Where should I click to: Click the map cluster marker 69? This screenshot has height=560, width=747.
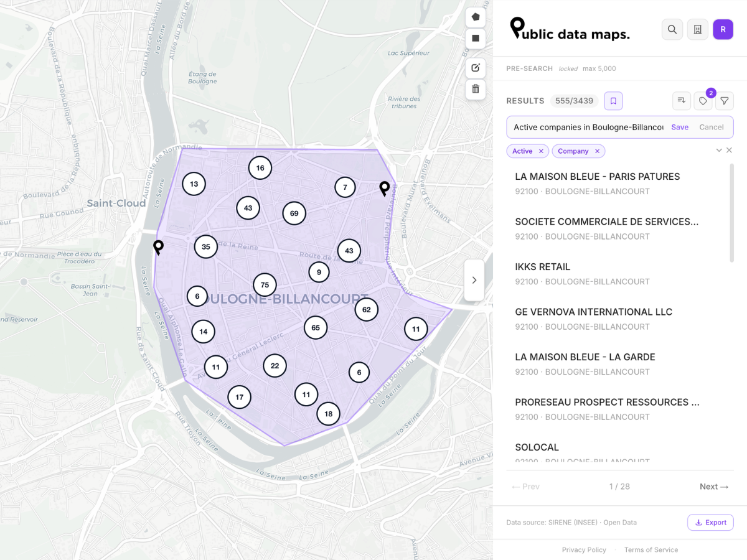click(294, 213)
